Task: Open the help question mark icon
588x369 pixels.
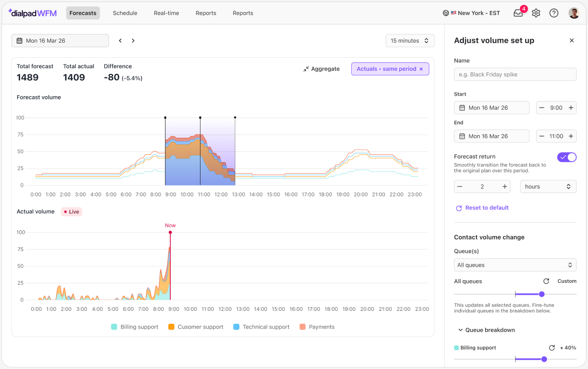Action: click(554, 13)
